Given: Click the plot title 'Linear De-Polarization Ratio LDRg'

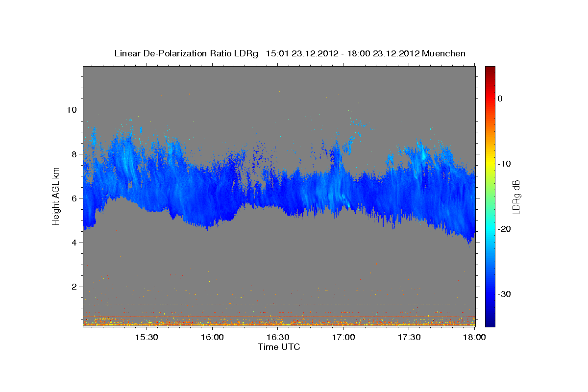Looking at the screenshot, I should pyautogui.click(x=186, y=53).
